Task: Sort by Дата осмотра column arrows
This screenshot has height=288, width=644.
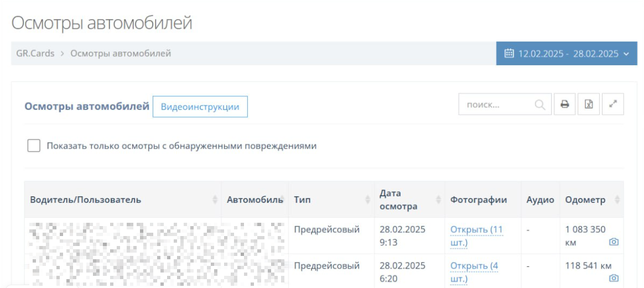Action: pos(438,200)
